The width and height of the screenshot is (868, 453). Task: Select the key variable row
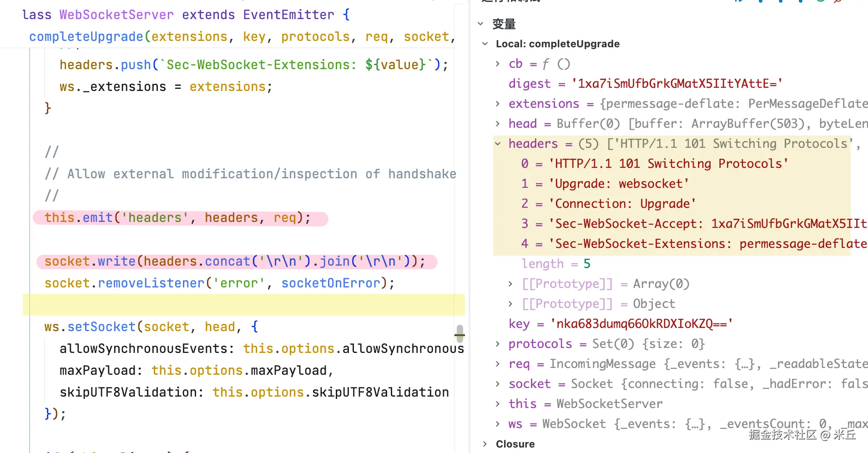coord(621,324)
